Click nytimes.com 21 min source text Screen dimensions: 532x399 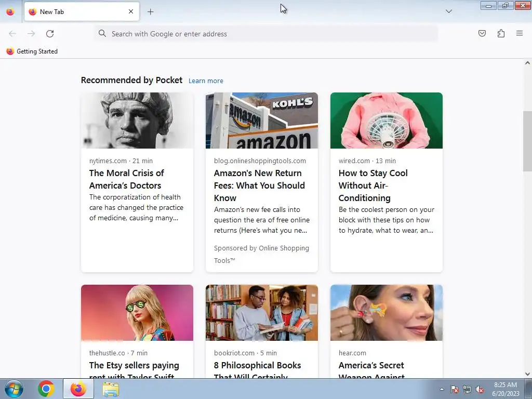tap(121, 161)
